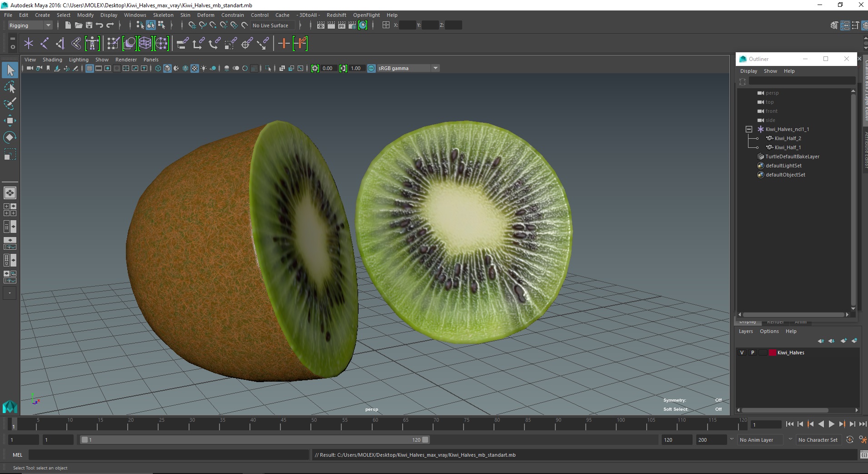Click the Create Joint shelf icon
This screenshot has width=868, height=474.
point(45,44)
